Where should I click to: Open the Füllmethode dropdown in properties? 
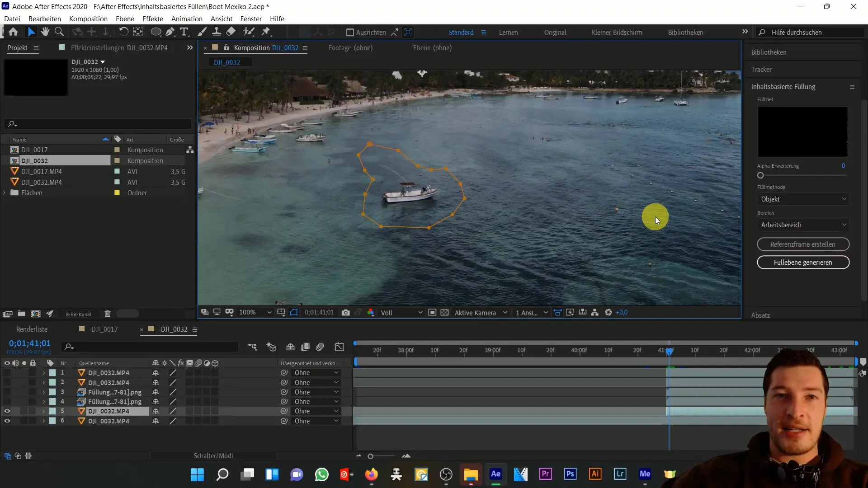tap(803, 198)
